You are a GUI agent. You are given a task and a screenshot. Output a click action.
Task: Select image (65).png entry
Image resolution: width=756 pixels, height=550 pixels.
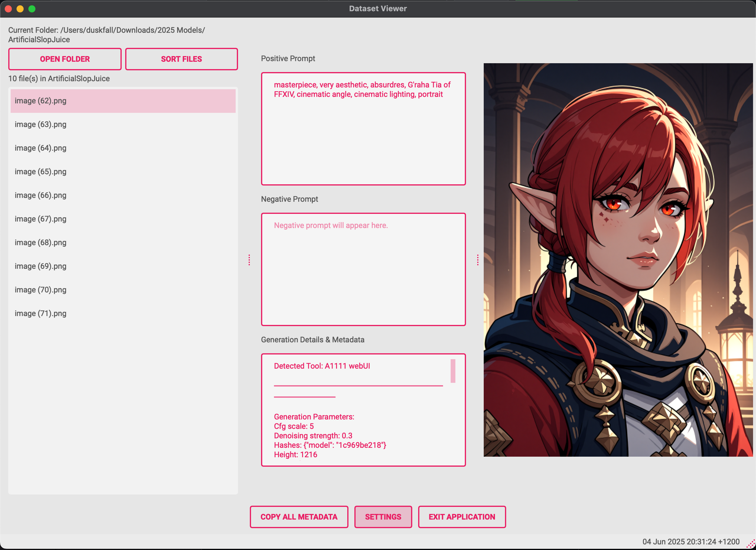[x=41, y=172]
